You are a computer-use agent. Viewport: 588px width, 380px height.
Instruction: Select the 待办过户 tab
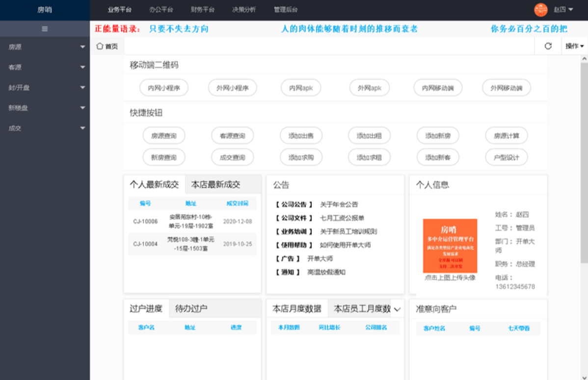click(x=191, y=309)
